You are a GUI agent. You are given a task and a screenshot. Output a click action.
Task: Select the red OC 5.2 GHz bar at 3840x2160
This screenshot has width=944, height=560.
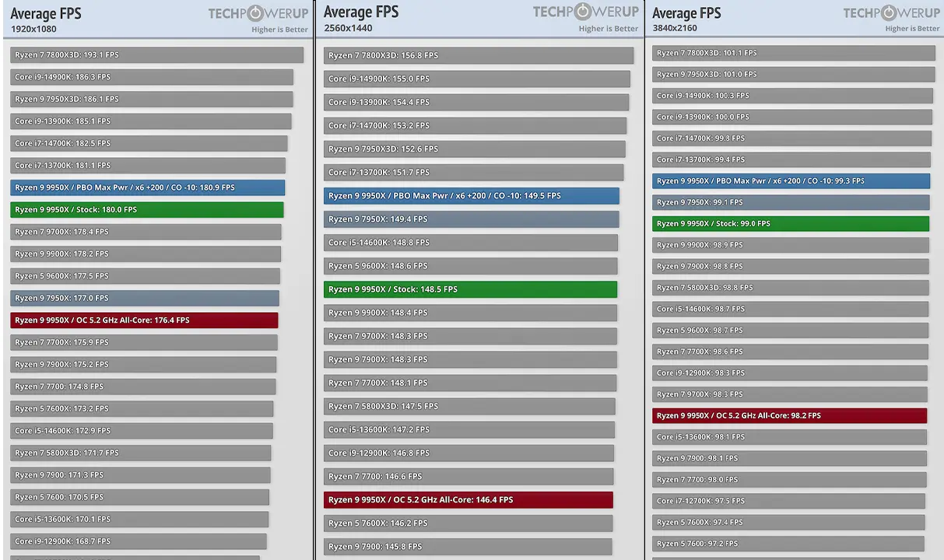[x=789, y=416]
